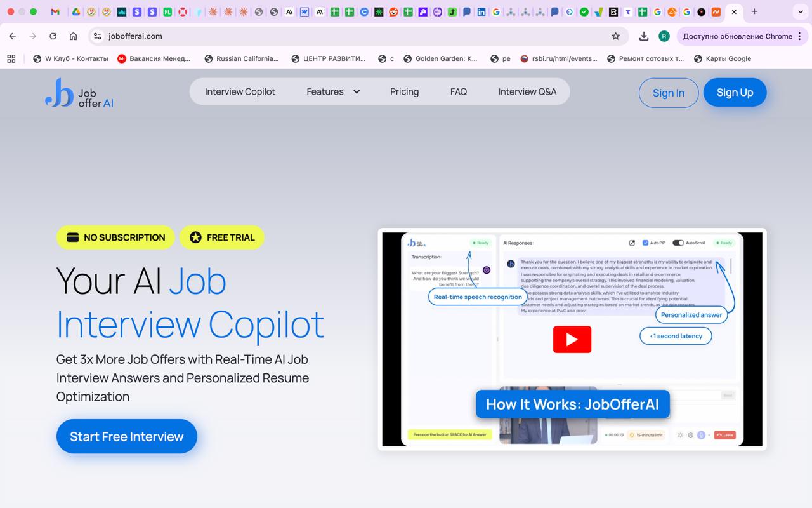Open the Interview Q&A menu item
Screen dimensions: 812x508
click(527, 91)
